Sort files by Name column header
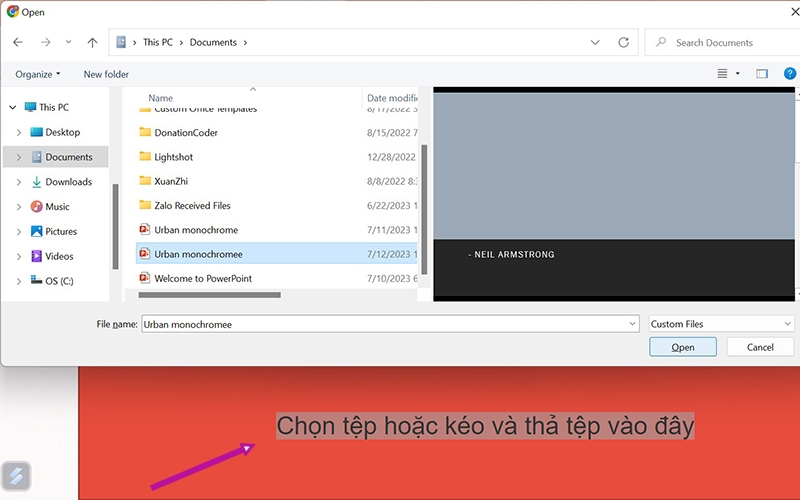 pos(161,98)
